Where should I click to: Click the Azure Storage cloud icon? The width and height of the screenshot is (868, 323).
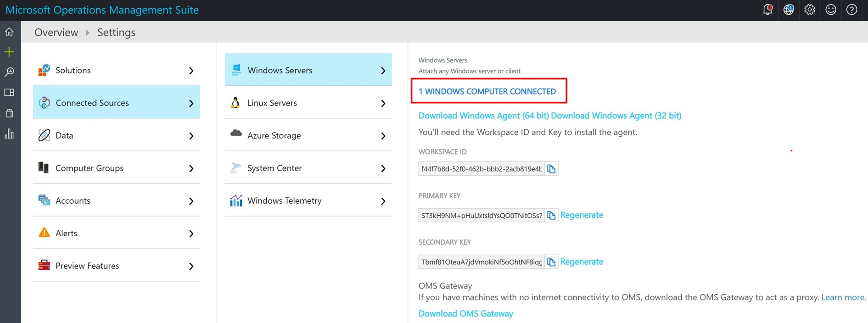(236, 134)
